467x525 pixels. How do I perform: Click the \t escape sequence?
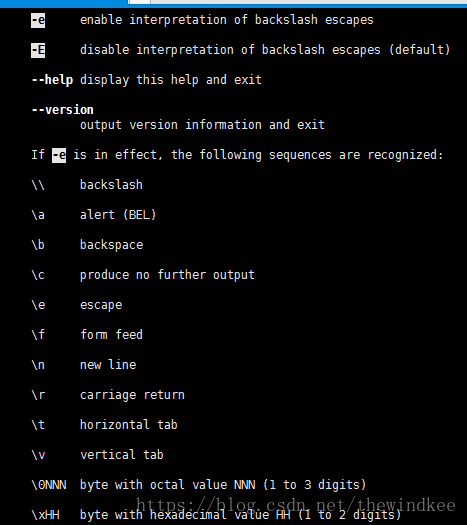(38, 425)
